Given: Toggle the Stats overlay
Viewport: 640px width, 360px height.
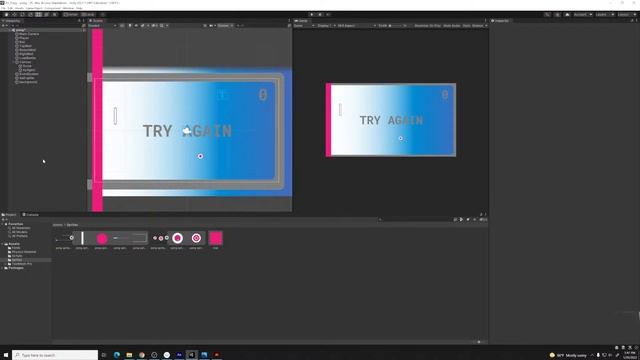Looking at the screenshot, I should coord(466,26).
